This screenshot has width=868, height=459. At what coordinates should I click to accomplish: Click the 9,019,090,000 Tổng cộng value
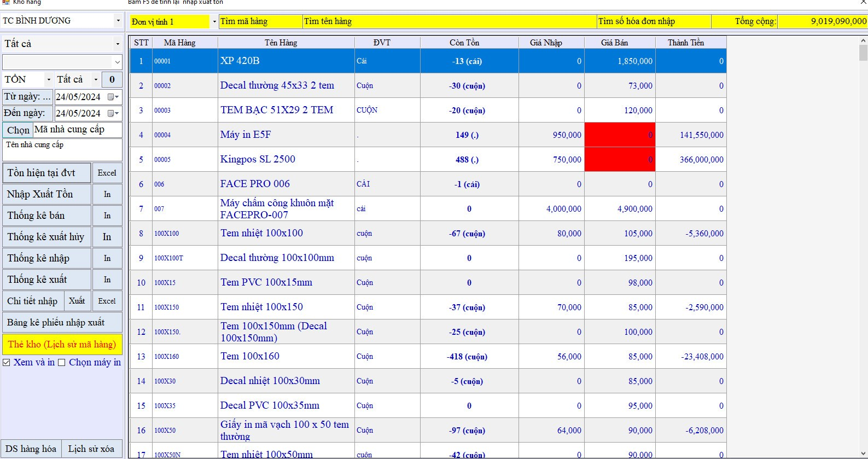point(823,21)
